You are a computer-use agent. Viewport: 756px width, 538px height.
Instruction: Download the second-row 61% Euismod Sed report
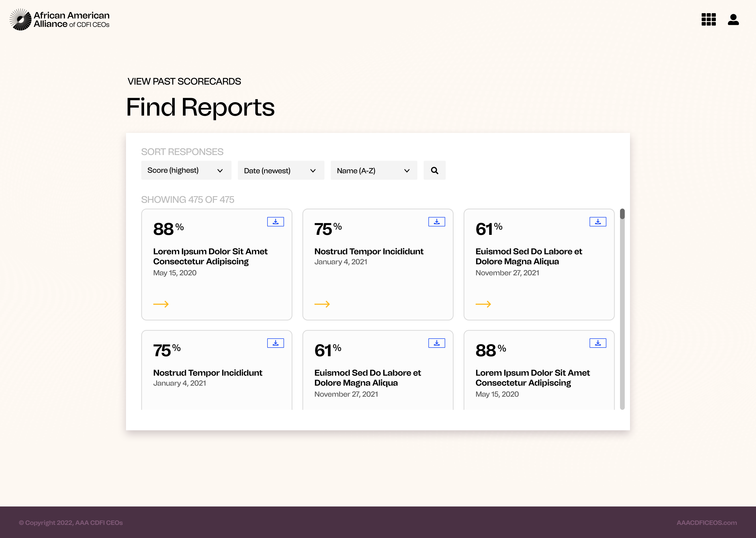pos(437,343)
